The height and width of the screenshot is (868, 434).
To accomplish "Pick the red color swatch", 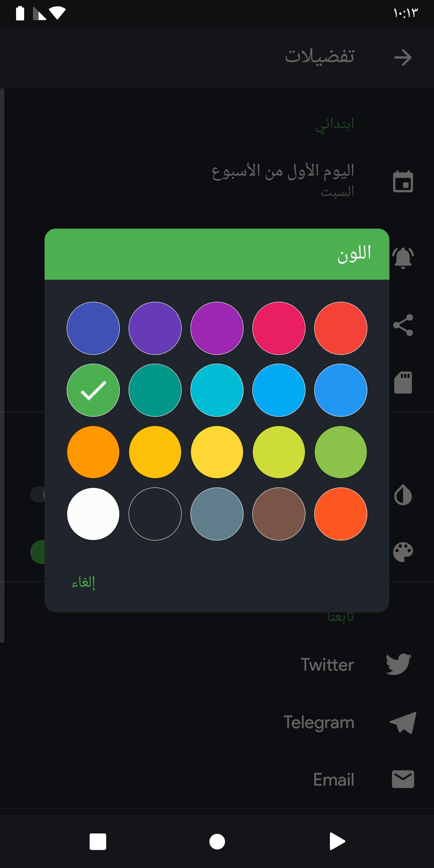I will click(x=341, y=328).
